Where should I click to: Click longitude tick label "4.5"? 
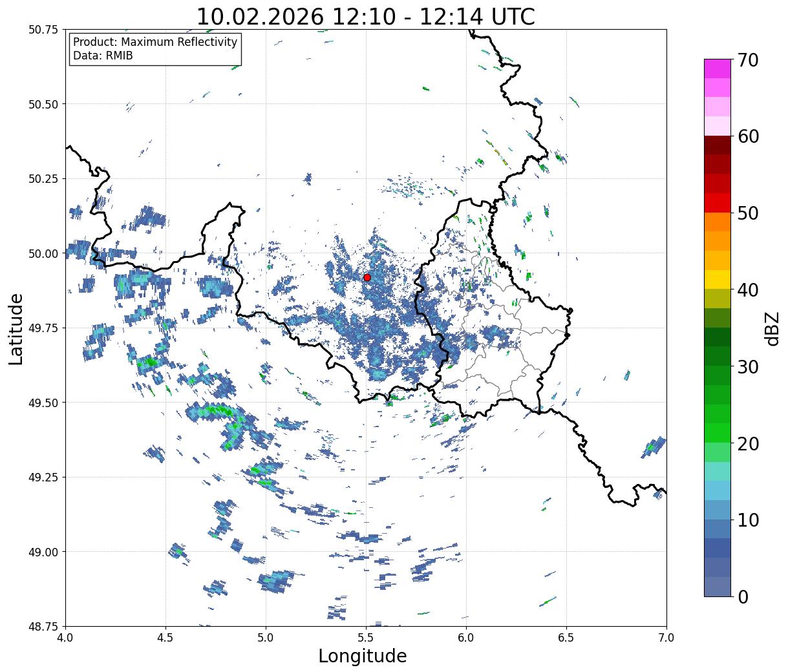coord(165,638)
